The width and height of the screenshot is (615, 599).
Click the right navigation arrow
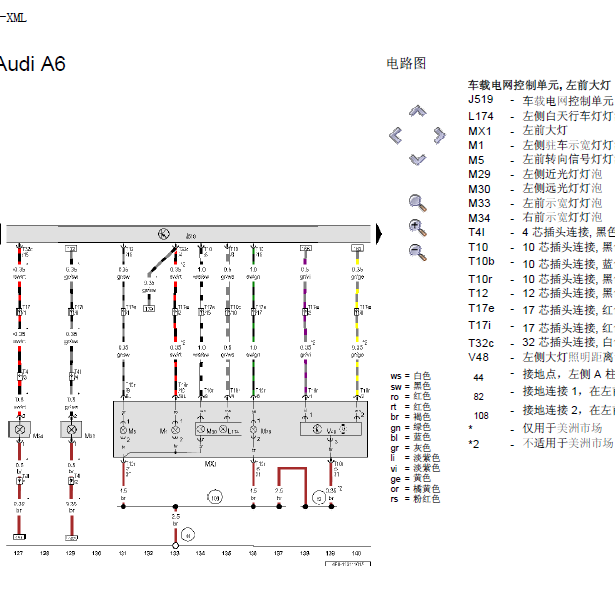(439, 136)
